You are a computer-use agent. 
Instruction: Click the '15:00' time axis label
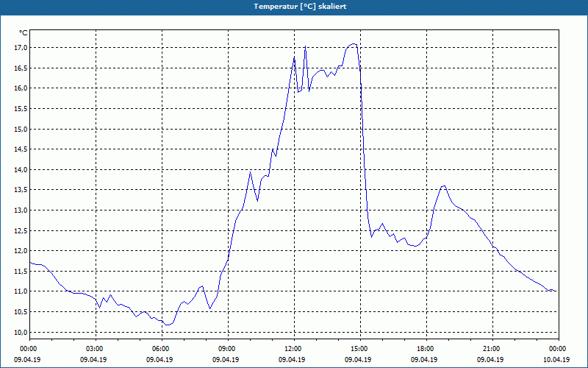[x=360, y=349]
